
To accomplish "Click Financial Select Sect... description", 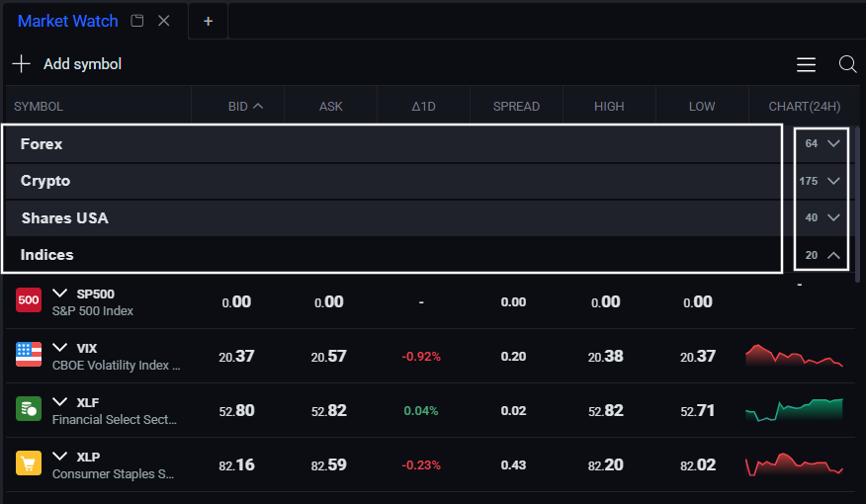I will (x=115, y=420).
